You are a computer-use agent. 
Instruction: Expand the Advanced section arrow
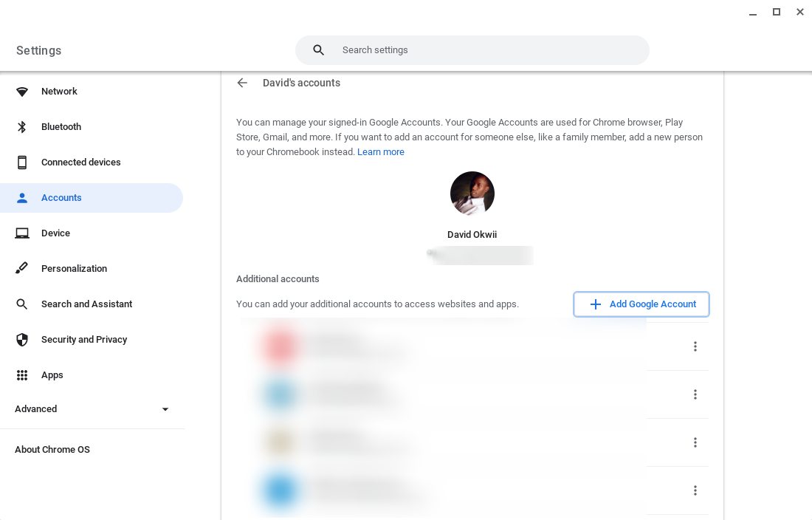165,409
